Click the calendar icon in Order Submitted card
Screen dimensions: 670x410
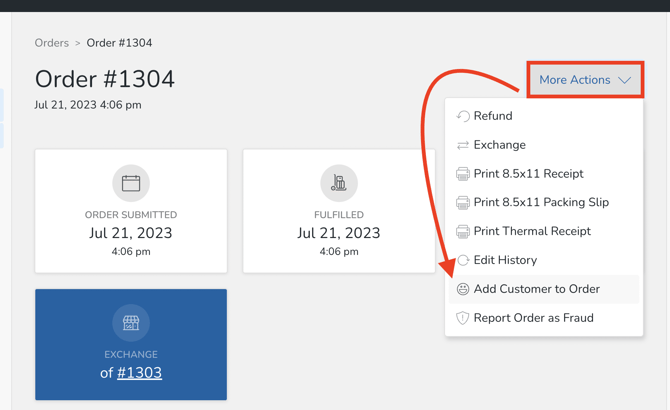pyautogui.click(x=131, y=183)
